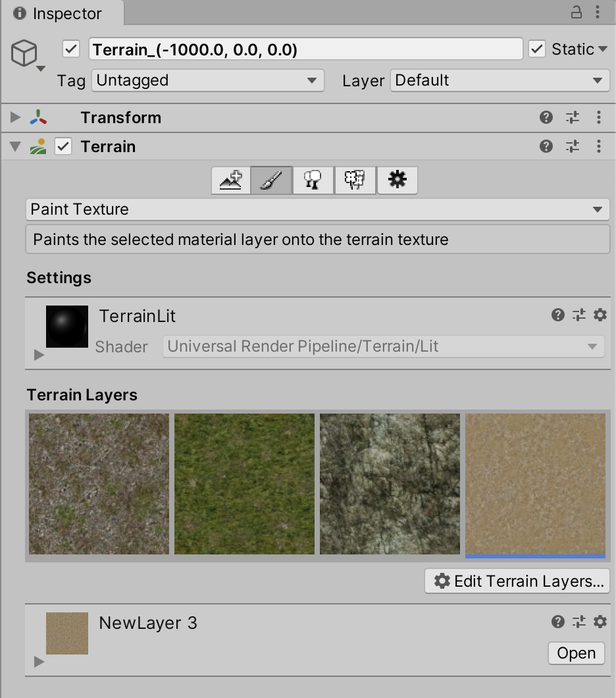Toggle the Static checkbox
The width and height of the screenshot is (616, 698).
[x=537, y=49]
